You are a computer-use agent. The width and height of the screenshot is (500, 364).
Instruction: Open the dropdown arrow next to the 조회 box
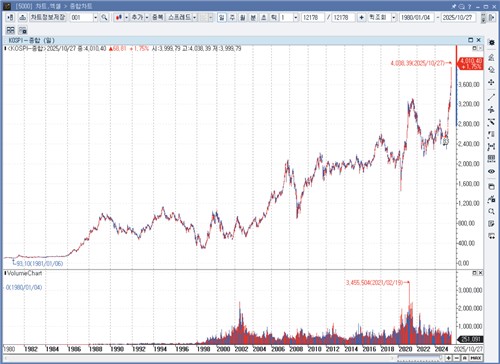coord(394,17)
